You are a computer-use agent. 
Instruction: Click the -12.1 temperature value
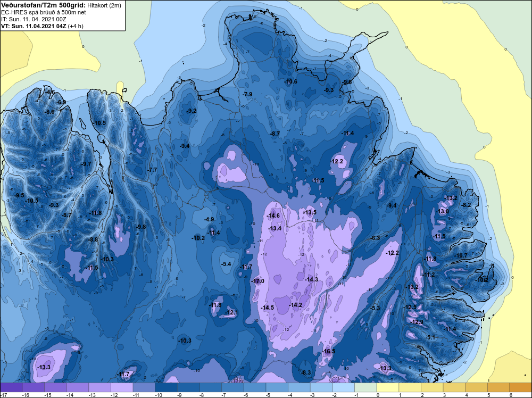coord(231,312)
